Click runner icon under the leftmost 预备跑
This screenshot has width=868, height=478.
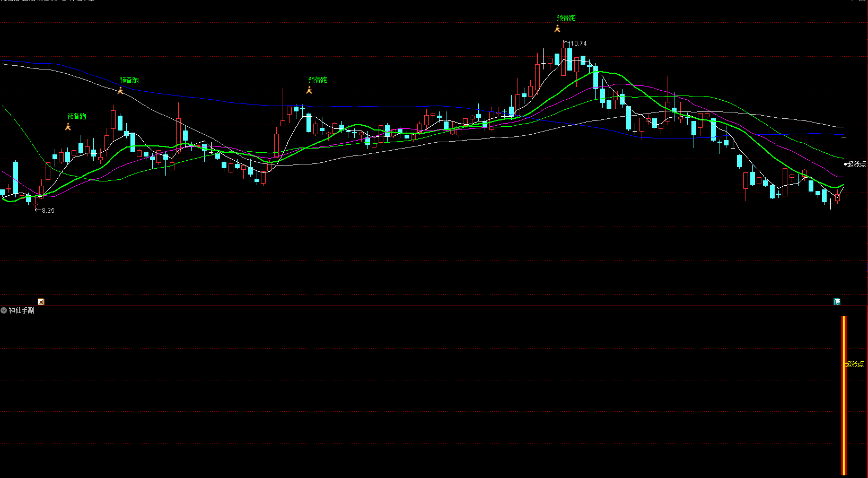68,127
